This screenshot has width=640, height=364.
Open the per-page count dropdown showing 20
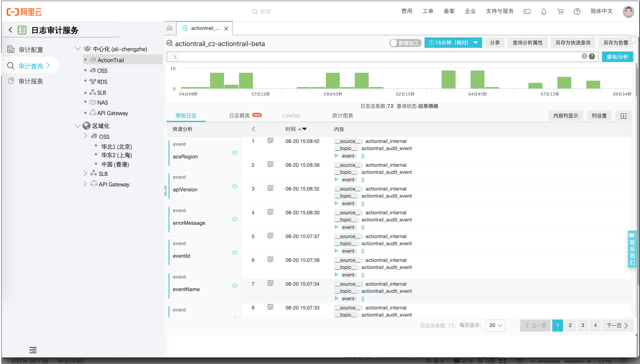[x=496, y=325]
